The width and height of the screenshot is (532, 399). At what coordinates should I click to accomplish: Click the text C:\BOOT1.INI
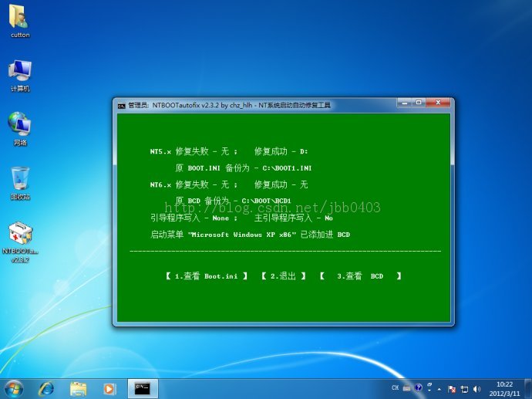(287, 168)
